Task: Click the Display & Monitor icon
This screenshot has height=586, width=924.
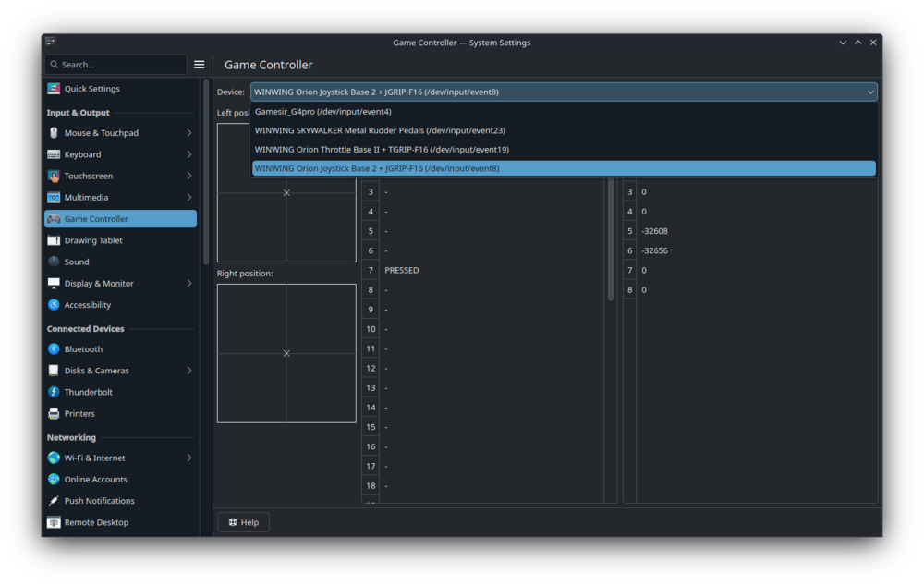Action: click(x=54, y=284)
